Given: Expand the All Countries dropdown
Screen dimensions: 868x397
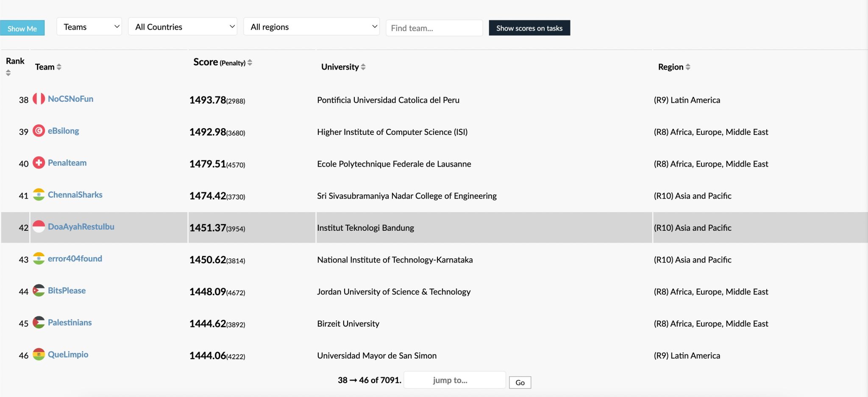Looking at the screenshot, I should pyautogui.click(x=183, y=27).
